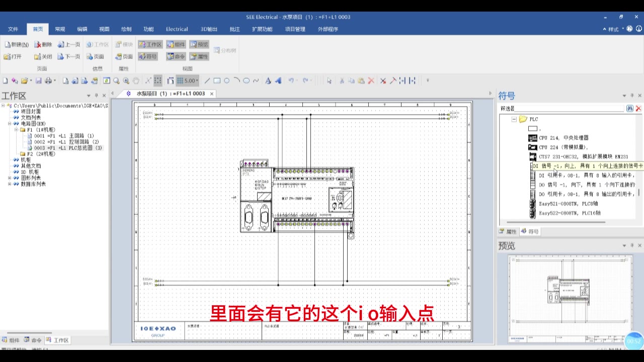Click the cut scissors icon
This screenshot has width=644, height=362.
342,80
